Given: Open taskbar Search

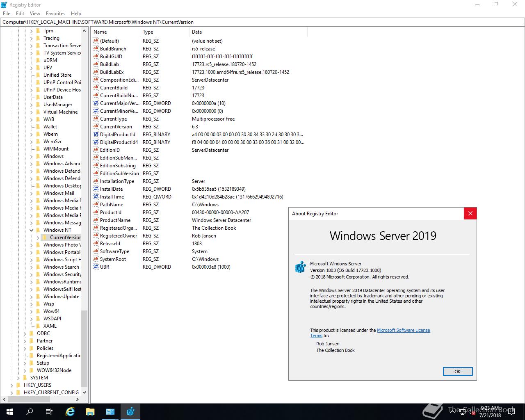Looking at the screenshot, I should tap(30, 412).
